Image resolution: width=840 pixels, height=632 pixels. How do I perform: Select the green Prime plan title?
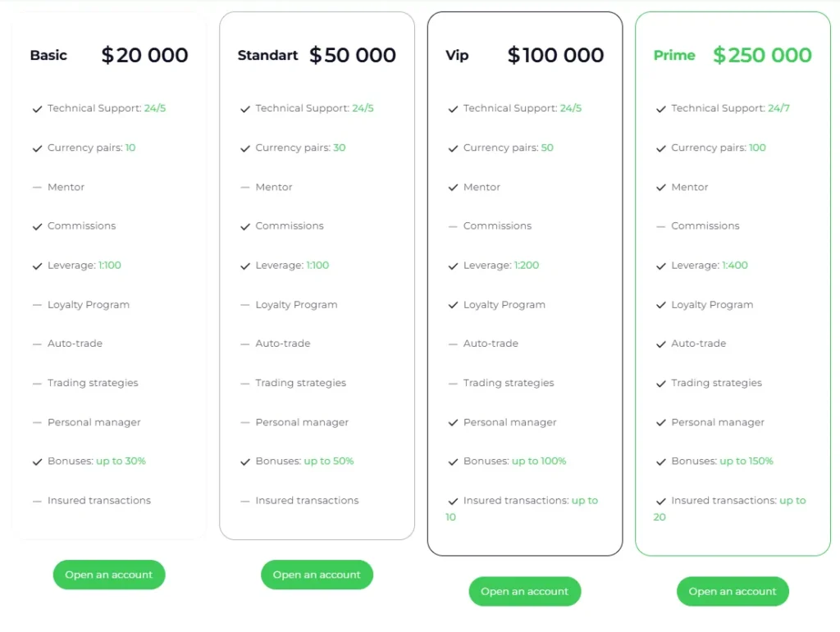click(674, 56)
